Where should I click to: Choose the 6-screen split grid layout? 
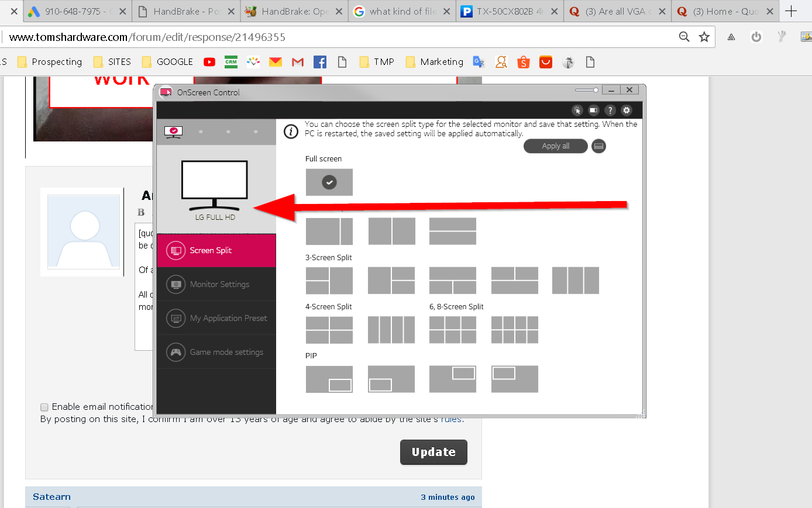(453, 330)
